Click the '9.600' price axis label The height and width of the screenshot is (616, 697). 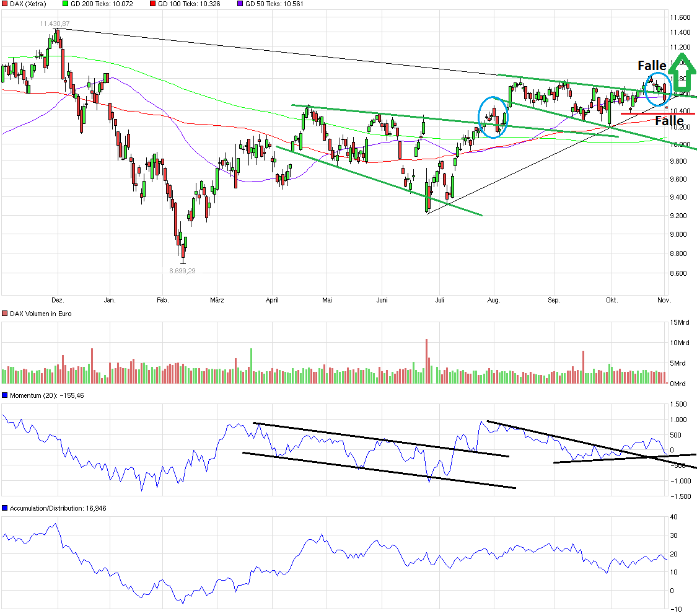pos(678,179)
